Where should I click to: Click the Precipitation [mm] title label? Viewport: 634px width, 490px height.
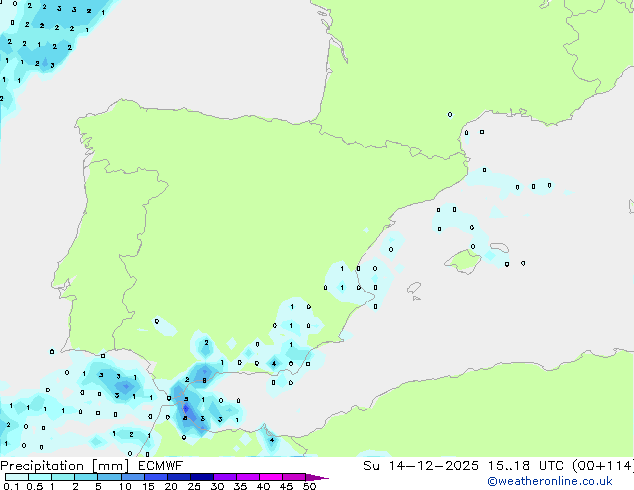coord(65,466)
